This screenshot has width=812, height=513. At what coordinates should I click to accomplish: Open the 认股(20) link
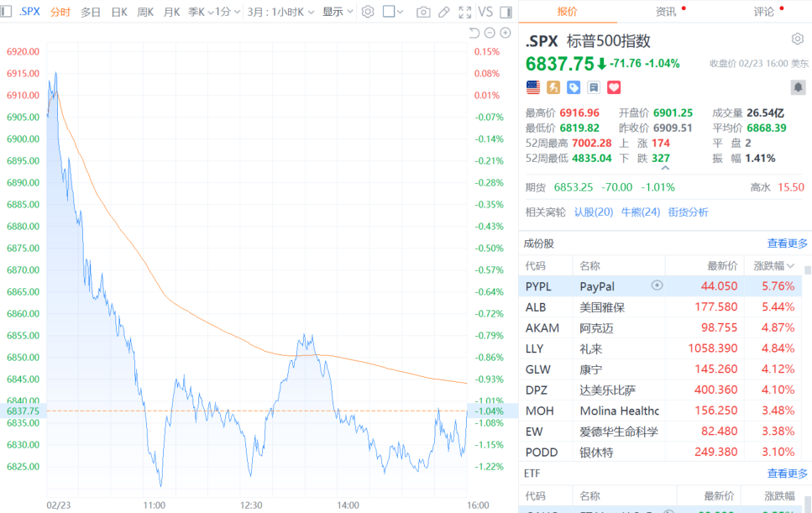(593, 212)
